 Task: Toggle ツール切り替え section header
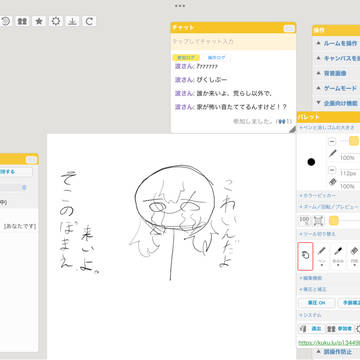[328, 234]
